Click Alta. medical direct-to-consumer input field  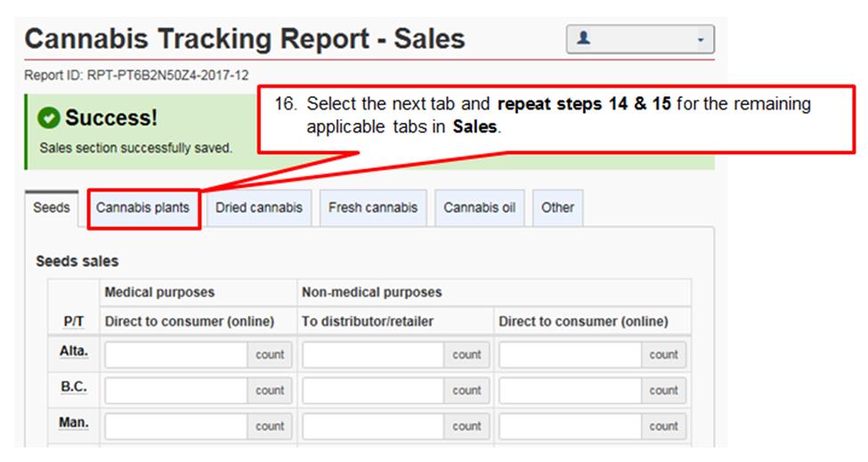tap(176, 354)
